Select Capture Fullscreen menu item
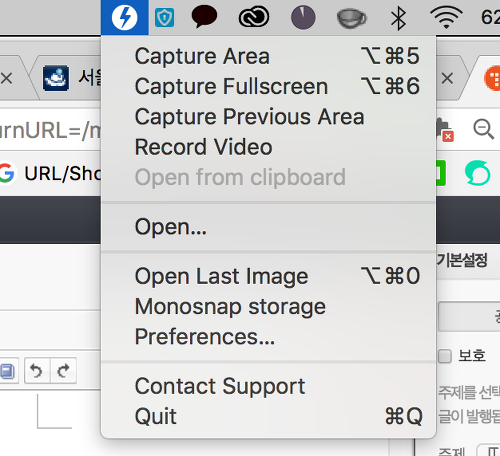Screen dimensions: 500x456 (x=269, y=86)
